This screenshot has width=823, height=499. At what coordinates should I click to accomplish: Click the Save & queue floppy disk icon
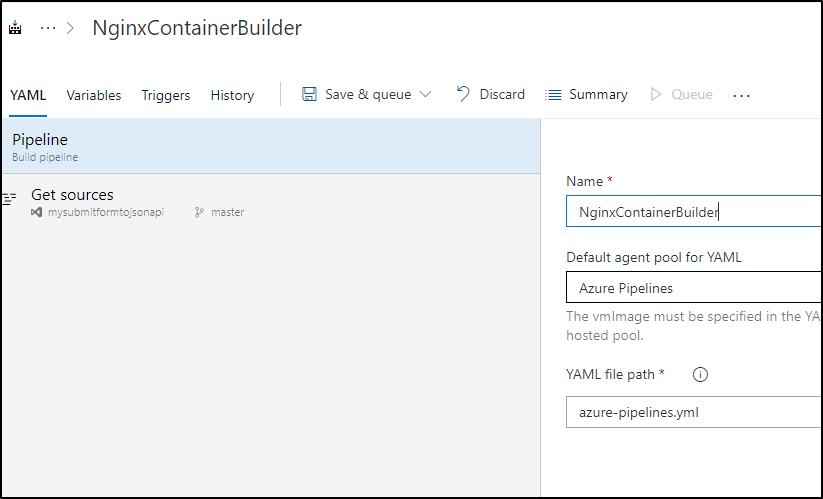coord(309,94)
